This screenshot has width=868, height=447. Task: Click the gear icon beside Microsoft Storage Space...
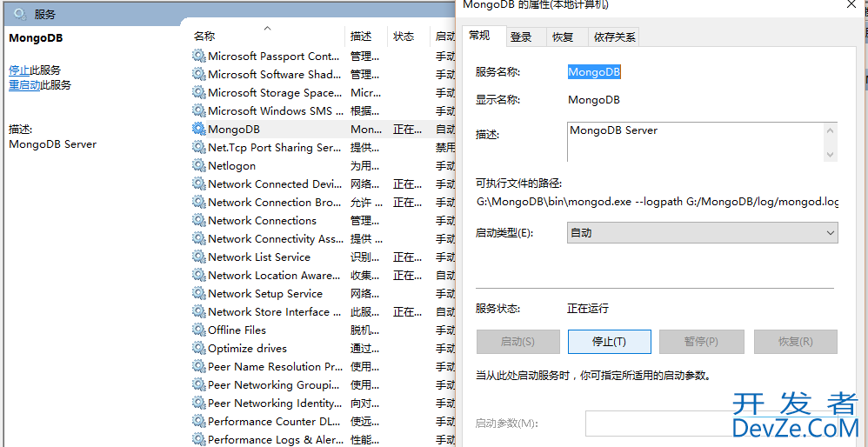pos(198,92)
